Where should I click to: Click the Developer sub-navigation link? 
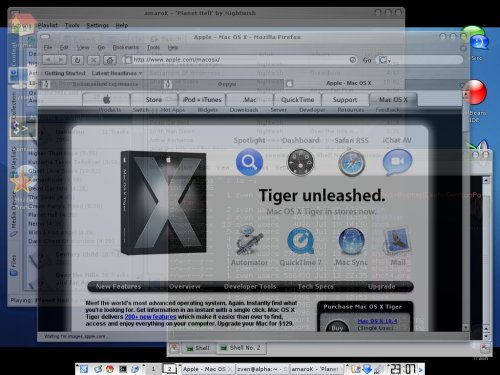pos(312,110)
